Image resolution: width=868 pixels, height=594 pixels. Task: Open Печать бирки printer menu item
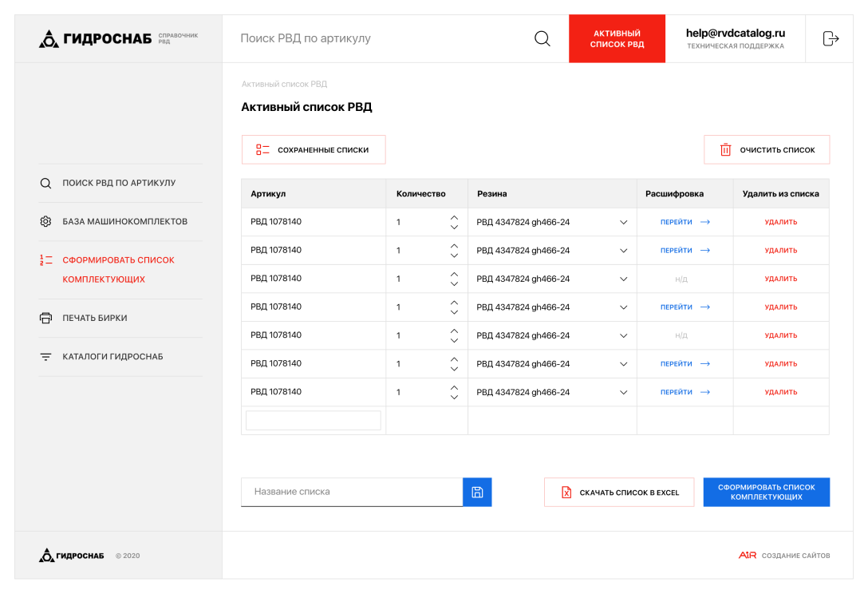tap(94, 318)
